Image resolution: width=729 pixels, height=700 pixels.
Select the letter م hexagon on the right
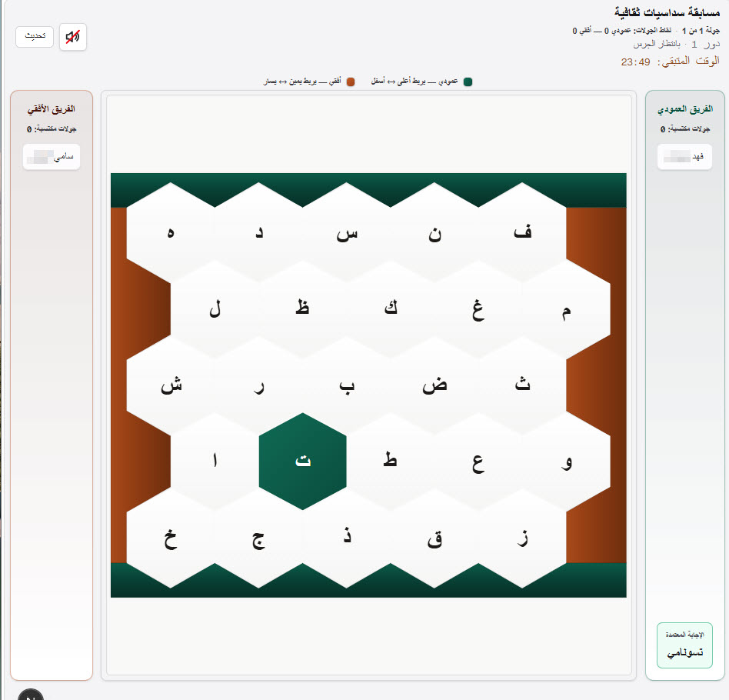(567, 308)
